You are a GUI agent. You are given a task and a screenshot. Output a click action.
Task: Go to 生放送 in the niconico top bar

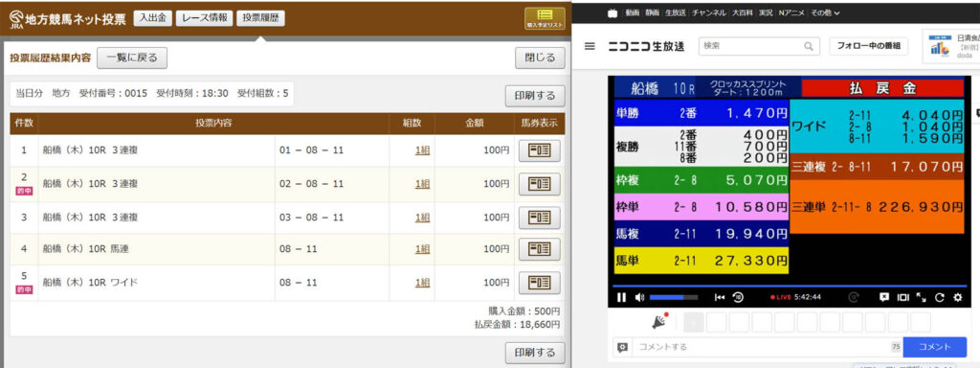click(676, 12)
